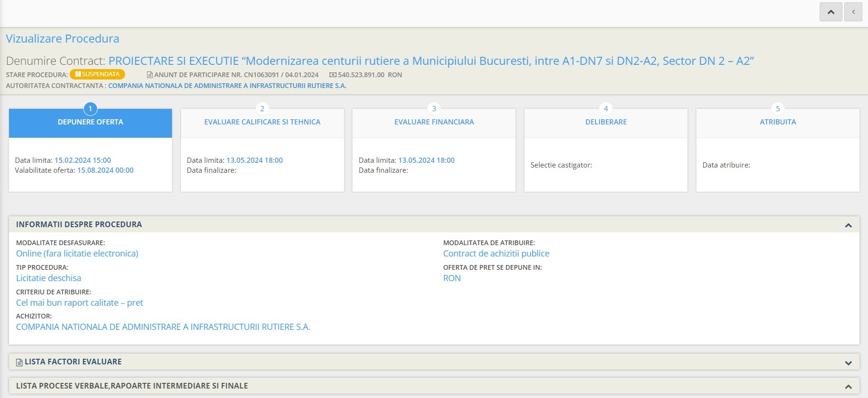The image size is (868, 398).
Task: Click the document icon before ANUNT DE PARTICIPARE
Action: 150,75
